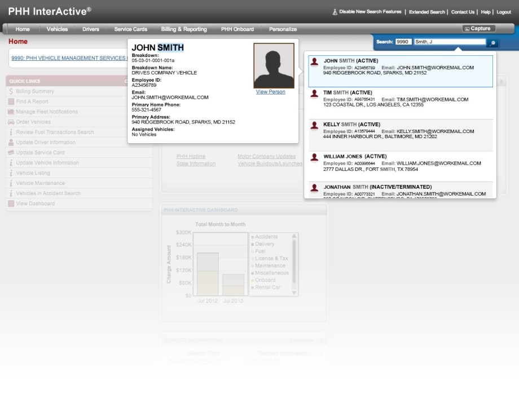
Task: Open the 9990 PHH Vehicle Management Services link
Action: pos(68,58)
